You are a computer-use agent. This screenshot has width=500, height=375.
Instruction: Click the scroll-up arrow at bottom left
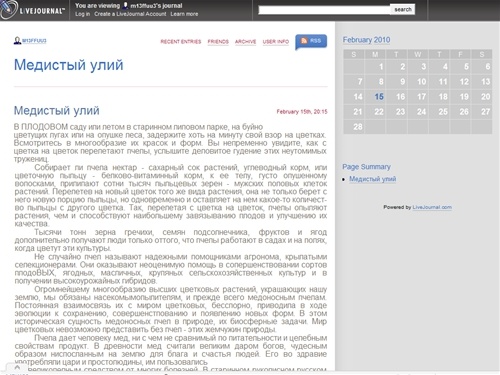pyautogui.click(x=17, y=367)
